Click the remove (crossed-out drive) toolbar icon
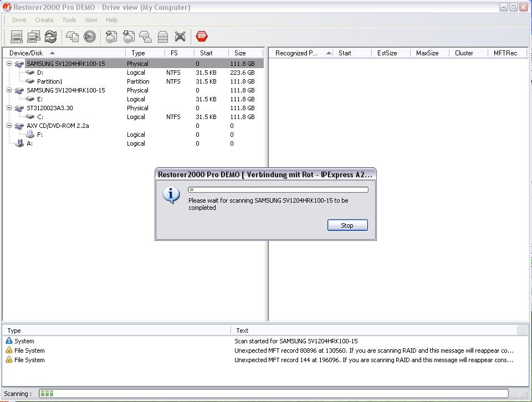Image resolution: width=532 pixels, height=402 pixels. (180, 37)
